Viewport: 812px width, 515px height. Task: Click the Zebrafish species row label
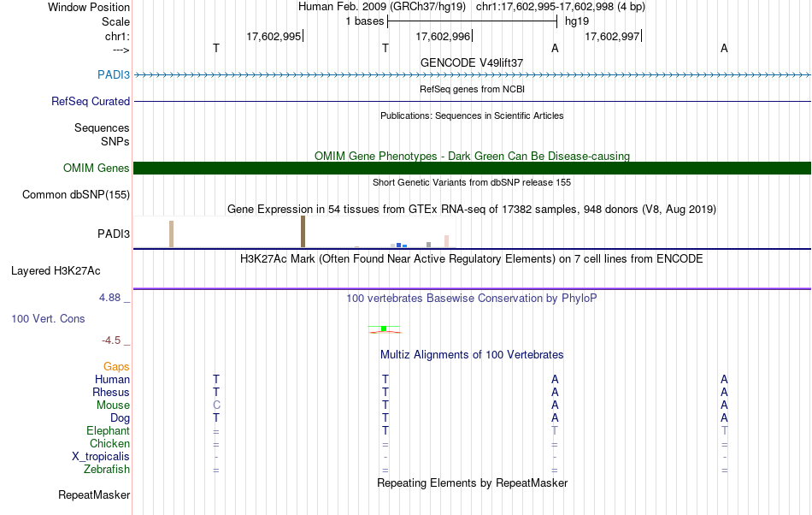[107, 470]
